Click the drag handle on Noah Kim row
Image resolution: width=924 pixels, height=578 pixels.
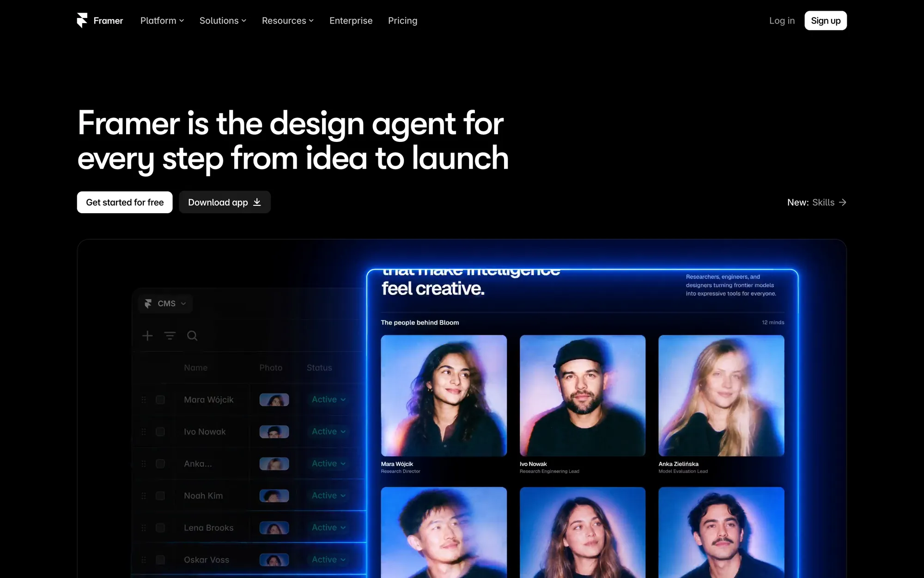(144, 496)
